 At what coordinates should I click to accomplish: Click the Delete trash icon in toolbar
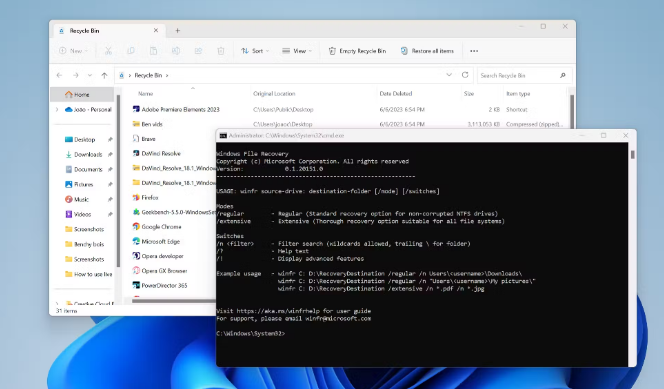click(x=221, y=51)
